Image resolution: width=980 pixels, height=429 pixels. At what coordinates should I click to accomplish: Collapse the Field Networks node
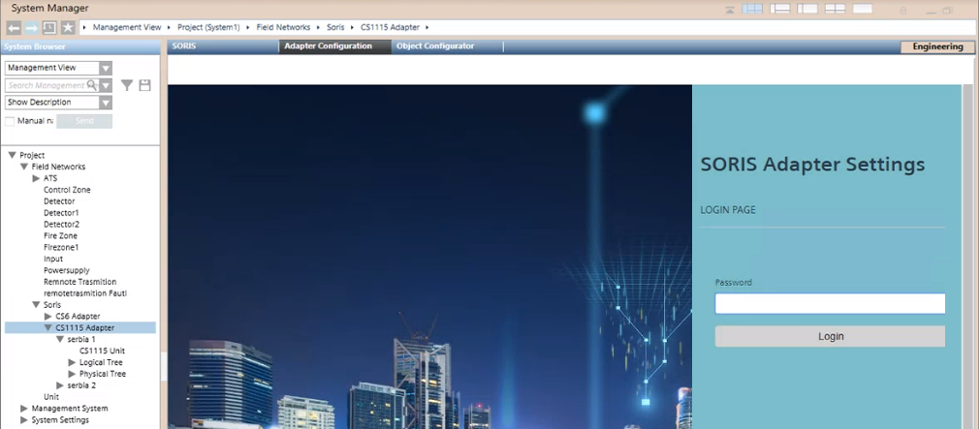[x=24, y=167]
